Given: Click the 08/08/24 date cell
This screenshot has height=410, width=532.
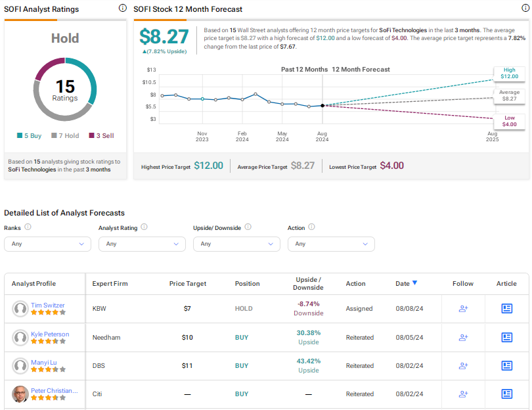Looking at the screenshot, I should coord(409,309).
